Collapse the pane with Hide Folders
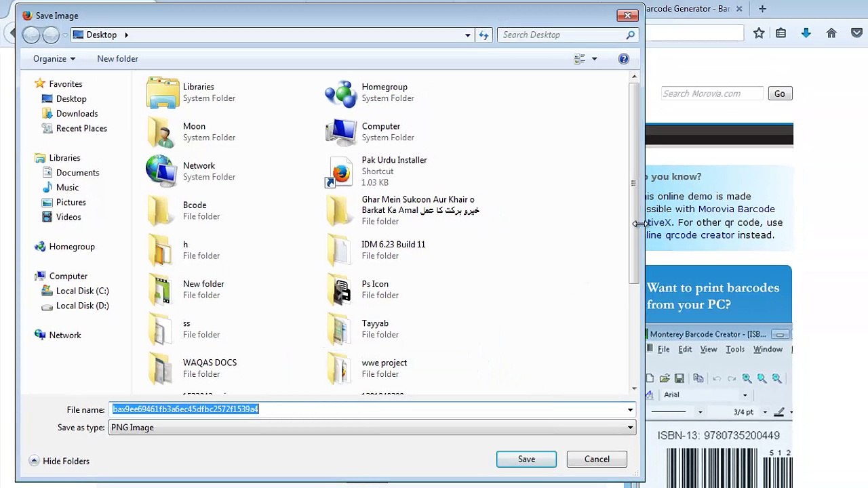 (x=60, y=461)
